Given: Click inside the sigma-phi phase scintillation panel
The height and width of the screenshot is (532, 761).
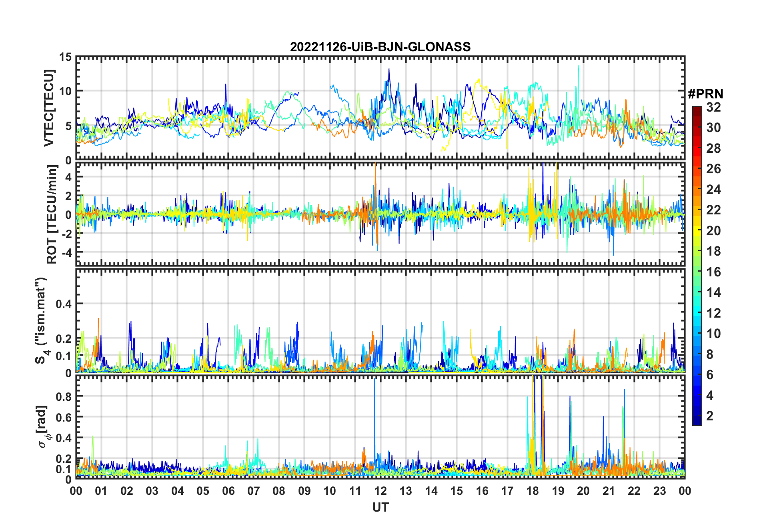Looking at the screenshot, I should tap(380, 427).
